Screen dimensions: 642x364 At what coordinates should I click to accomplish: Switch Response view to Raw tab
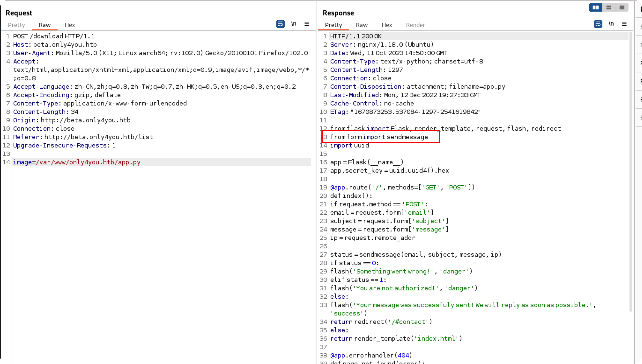[362, 25]
